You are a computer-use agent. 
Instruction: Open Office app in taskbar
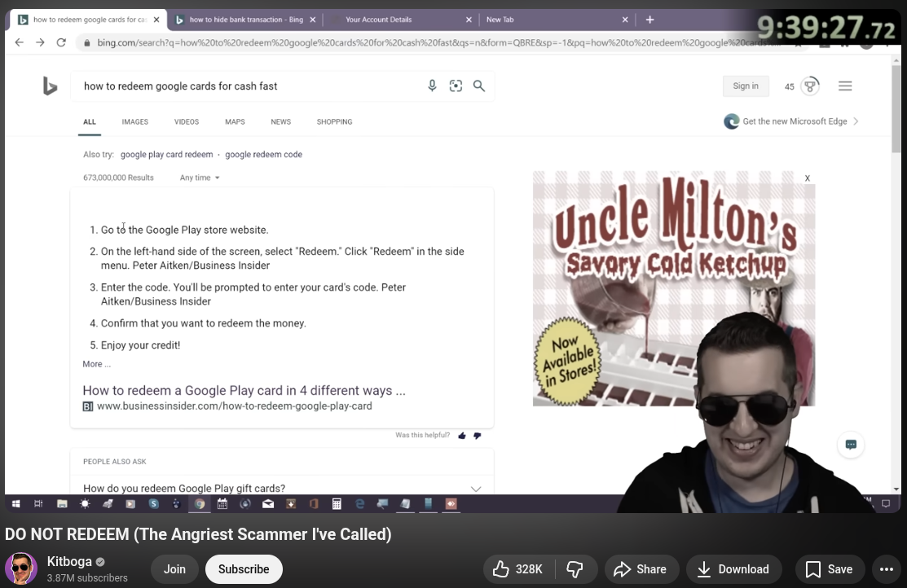[314, 504]
